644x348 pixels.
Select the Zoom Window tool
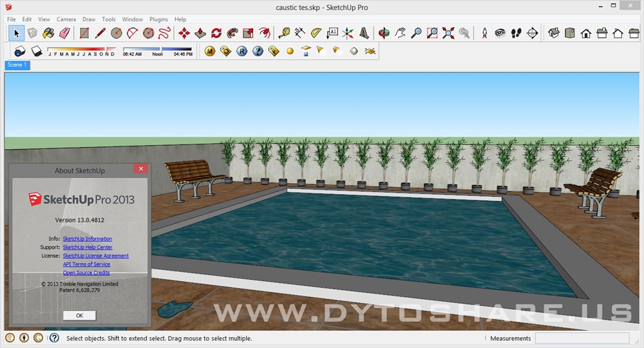click(x=432, y=34)
